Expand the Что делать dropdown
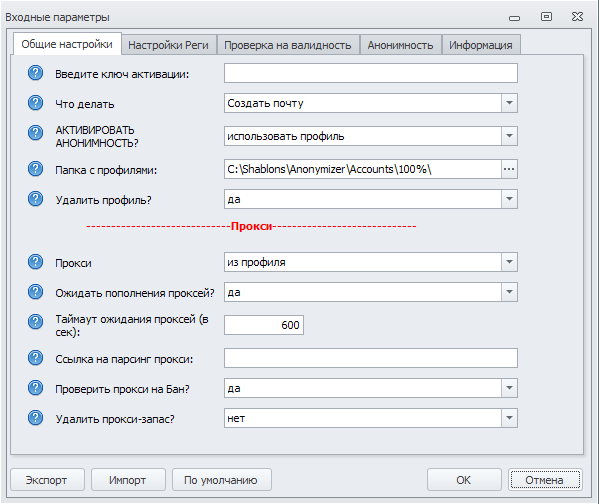 coord(509,103)
